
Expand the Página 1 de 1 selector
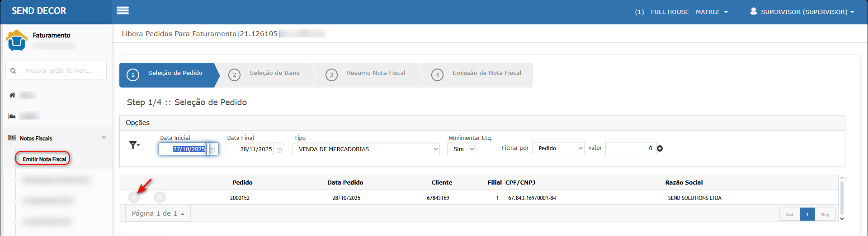[158, 213]
